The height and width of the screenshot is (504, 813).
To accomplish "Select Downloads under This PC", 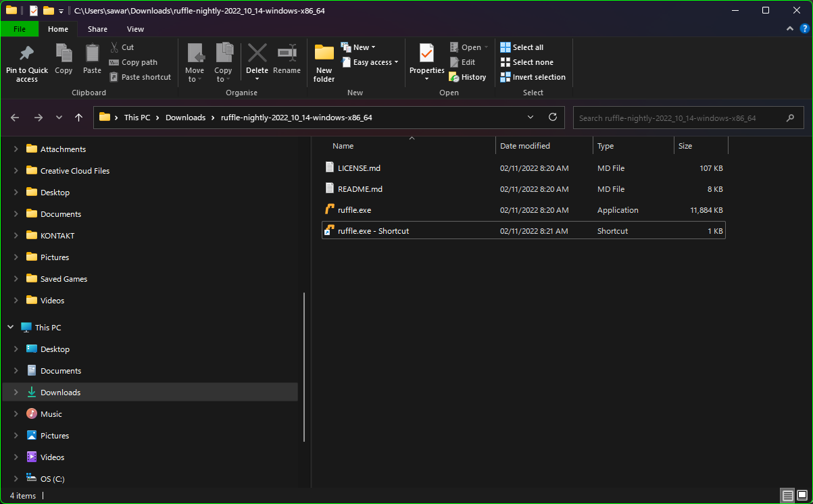I will coord(60,393).
